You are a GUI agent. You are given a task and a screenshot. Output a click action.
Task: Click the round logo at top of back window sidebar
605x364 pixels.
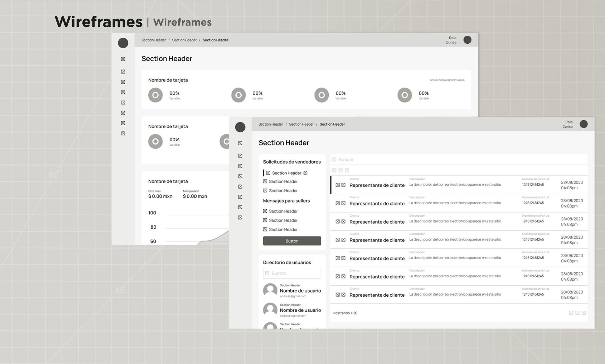[x=123, y=43]
